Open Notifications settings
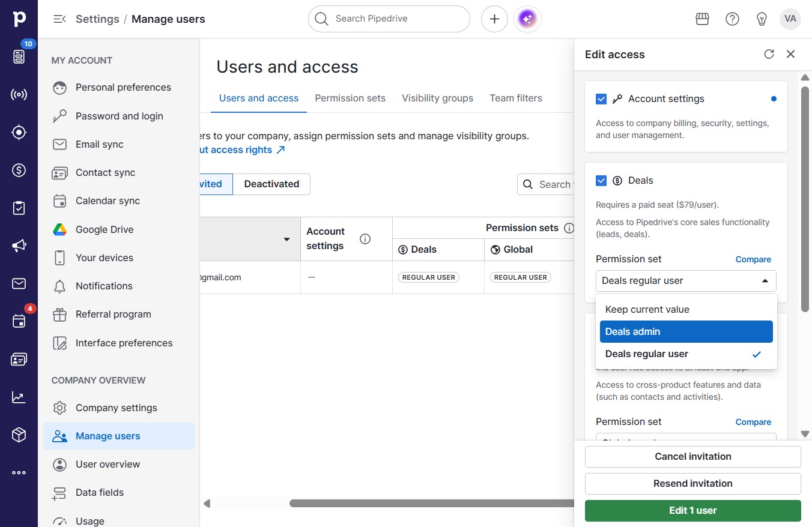812x527 pixels. click(x=119, y=286)
